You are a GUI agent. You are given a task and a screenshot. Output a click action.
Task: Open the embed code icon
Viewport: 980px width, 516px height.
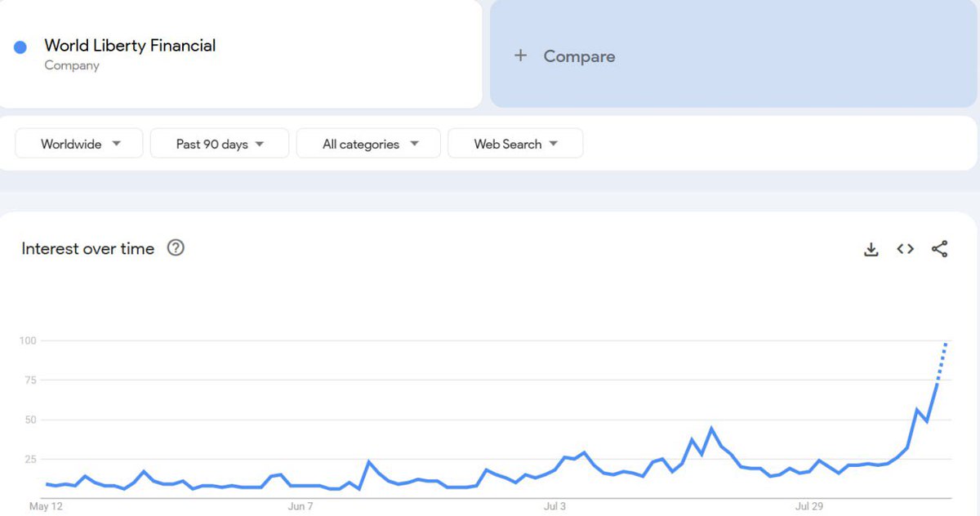coord(905,249)
